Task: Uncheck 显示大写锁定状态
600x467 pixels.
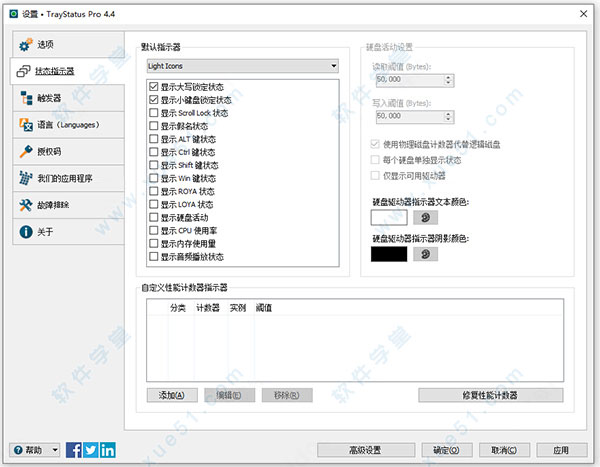Action: (153, 87)
